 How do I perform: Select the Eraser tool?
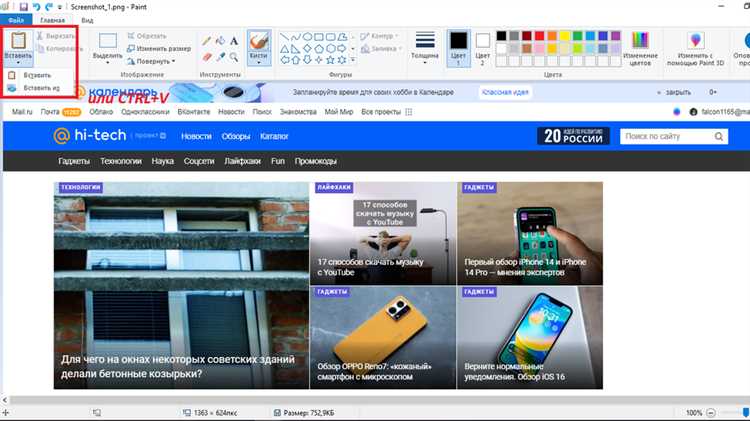[x=206, y=57]
